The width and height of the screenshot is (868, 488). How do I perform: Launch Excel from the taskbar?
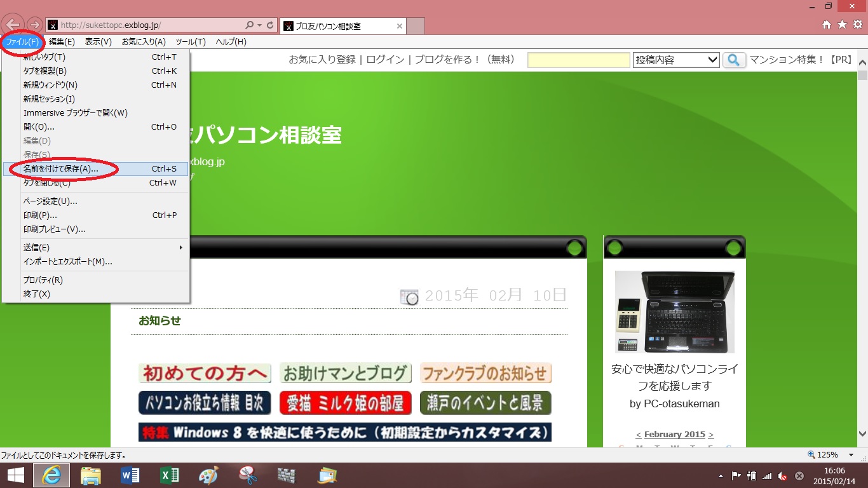(169, 475)
